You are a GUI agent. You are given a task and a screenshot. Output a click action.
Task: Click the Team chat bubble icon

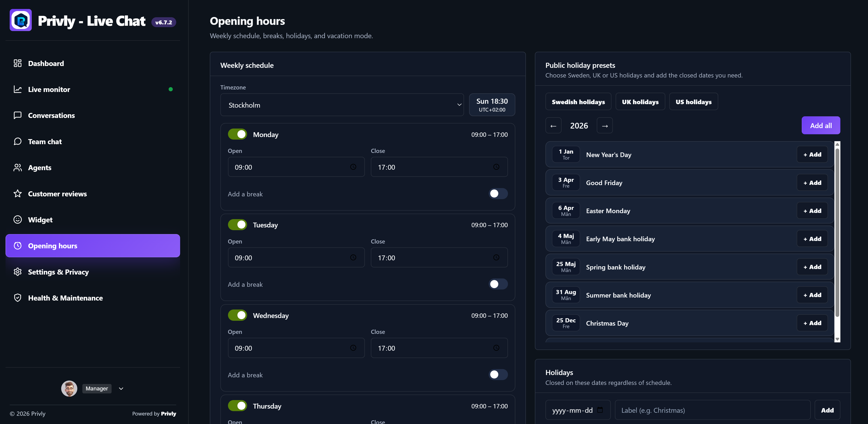(x=17, y=141)
